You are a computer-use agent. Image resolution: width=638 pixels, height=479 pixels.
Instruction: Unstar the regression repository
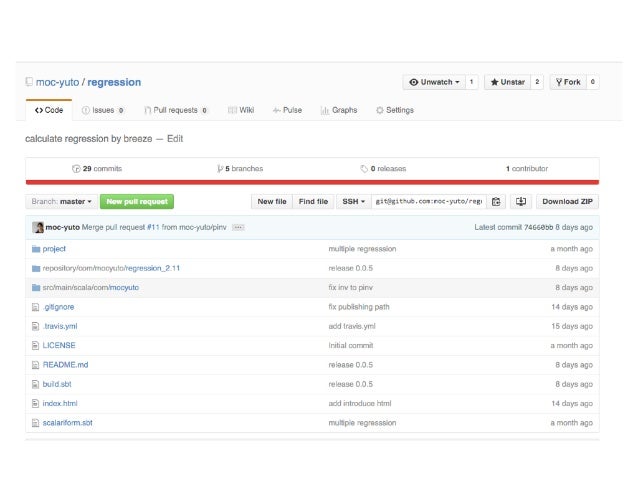tap(507, 82)
